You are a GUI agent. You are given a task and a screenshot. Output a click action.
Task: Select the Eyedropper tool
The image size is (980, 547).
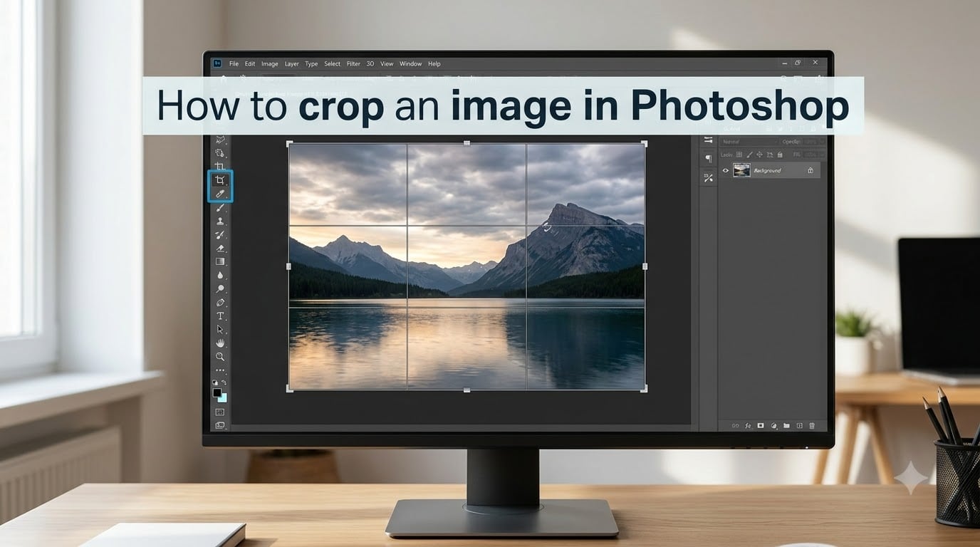pos(220,194)
